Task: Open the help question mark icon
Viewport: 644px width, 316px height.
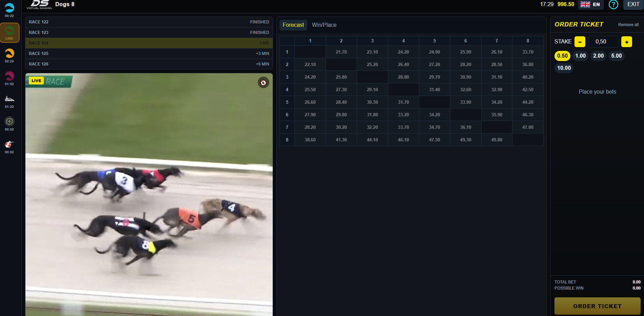Action: (613, 4)
